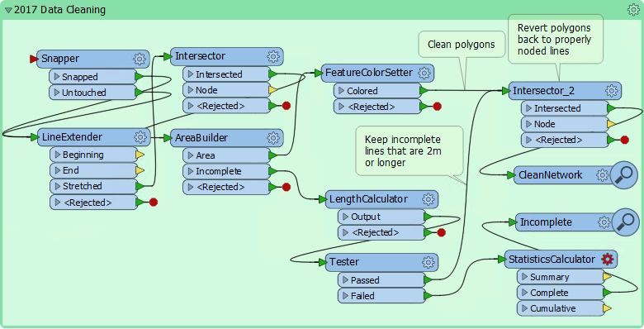Image resolution: width=644 pixels, height=329 pixels.
Task: Click the Intersector Node yellow output arrow
Action: (273, 89)
